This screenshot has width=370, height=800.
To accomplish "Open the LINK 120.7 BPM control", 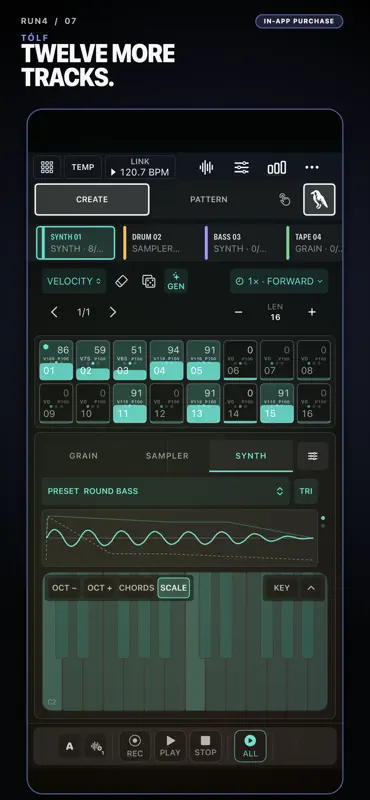I will tap(140, 167).
